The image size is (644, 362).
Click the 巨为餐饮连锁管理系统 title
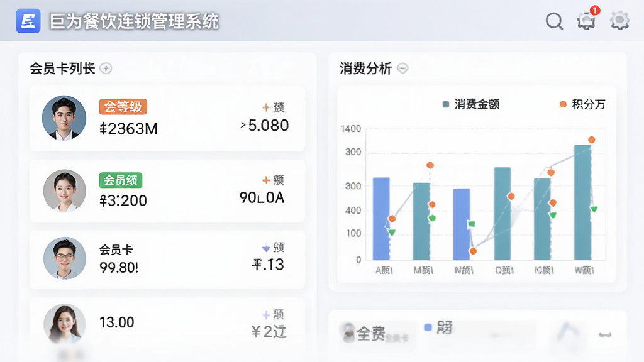tap(135, 21)
